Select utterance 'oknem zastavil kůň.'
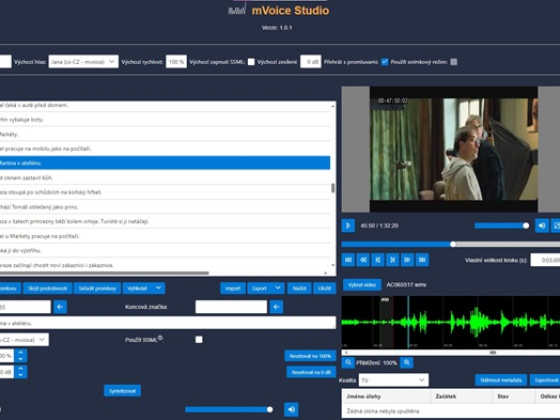 (165, 178)
